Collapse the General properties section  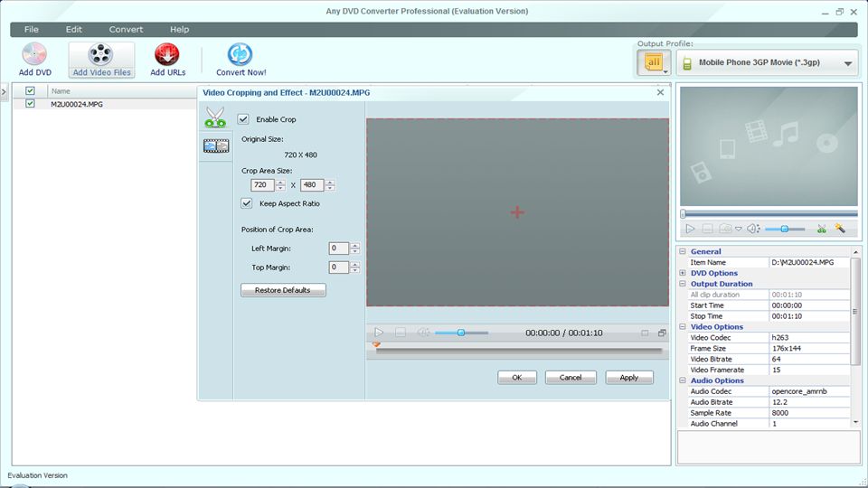[x=683, y=251]
